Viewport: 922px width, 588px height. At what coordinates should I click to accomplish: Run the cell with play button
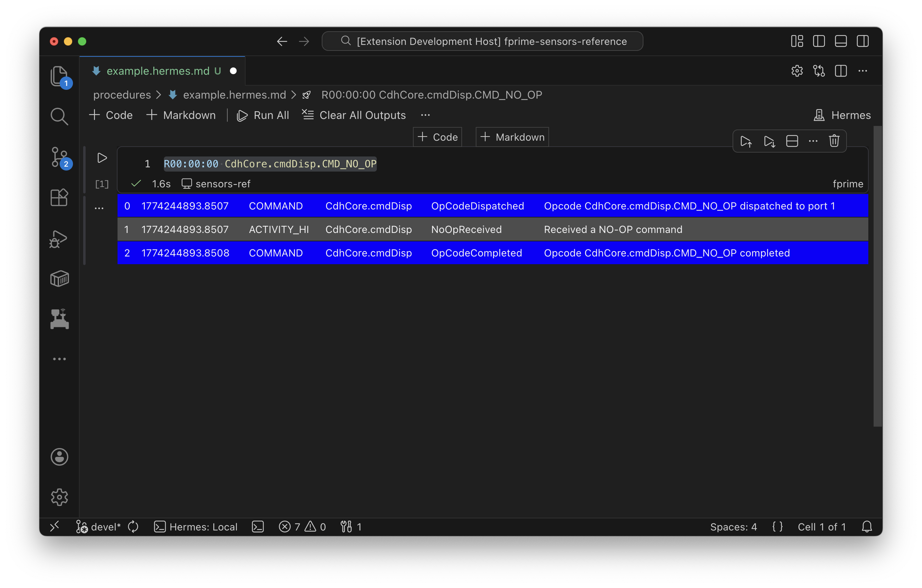[x=102, y=158]
